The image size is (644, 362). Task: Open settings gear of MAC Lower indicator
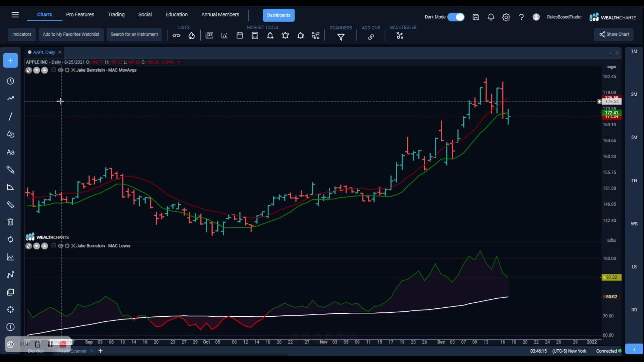coord(67,246)
